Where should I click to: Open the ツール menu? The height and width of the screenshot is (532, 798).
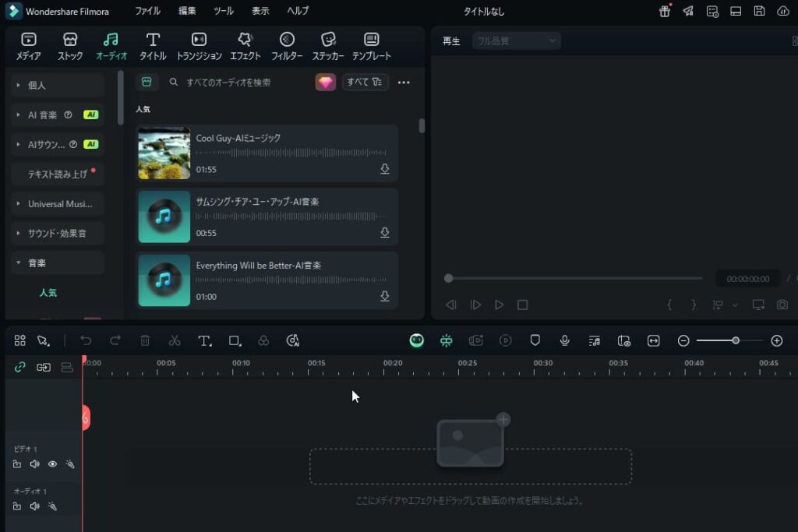[224, 11]
